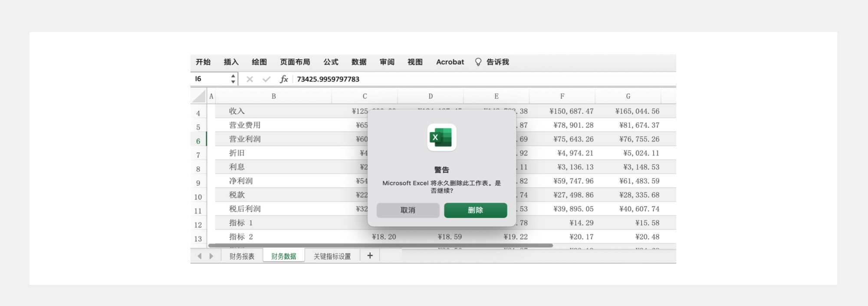Select column D header

click(x=431, y=96)
